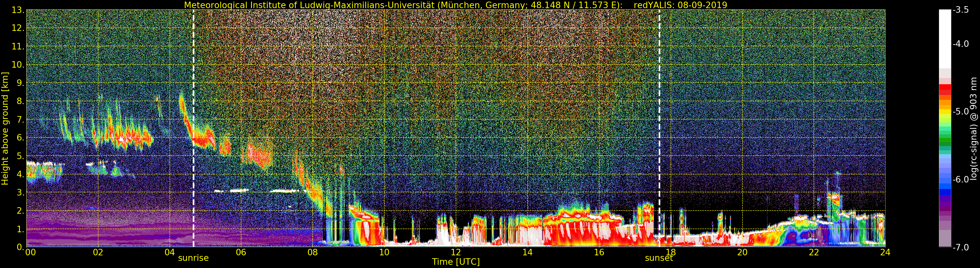Click the '14' tick on the time axis
The height and width of the screenshot is (268, 980).
527,252
